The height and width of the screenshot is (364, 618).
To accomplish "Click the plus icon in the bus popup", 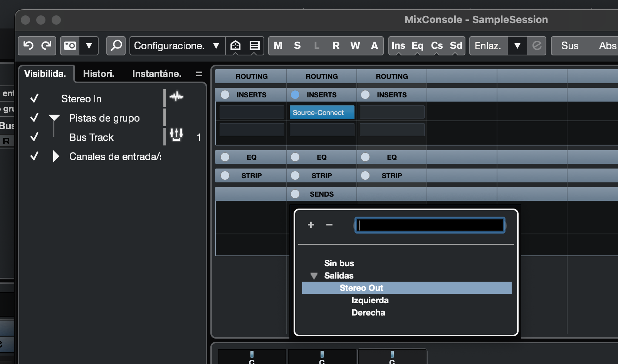I will coord(311,225).
